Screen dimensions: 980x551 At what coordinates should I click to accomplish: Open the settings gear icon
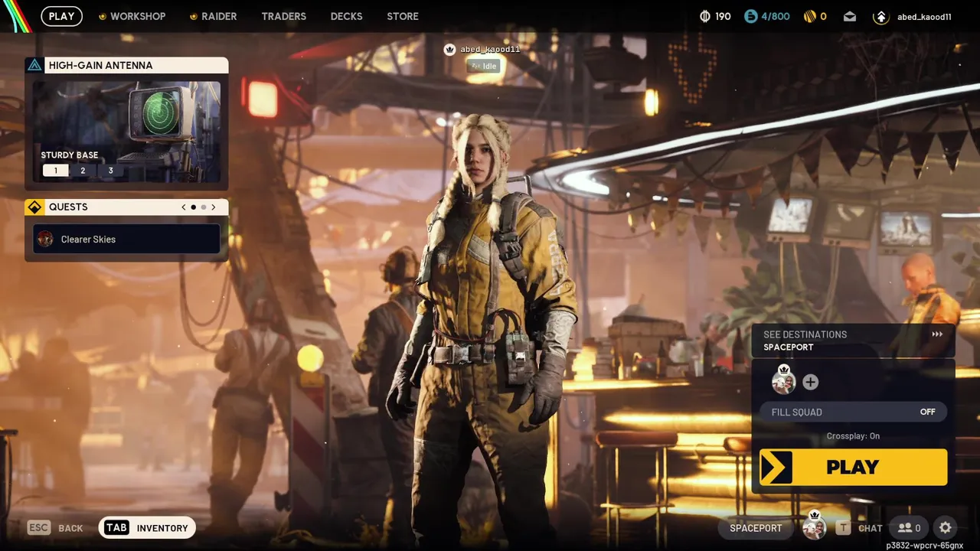pos(946,528)
